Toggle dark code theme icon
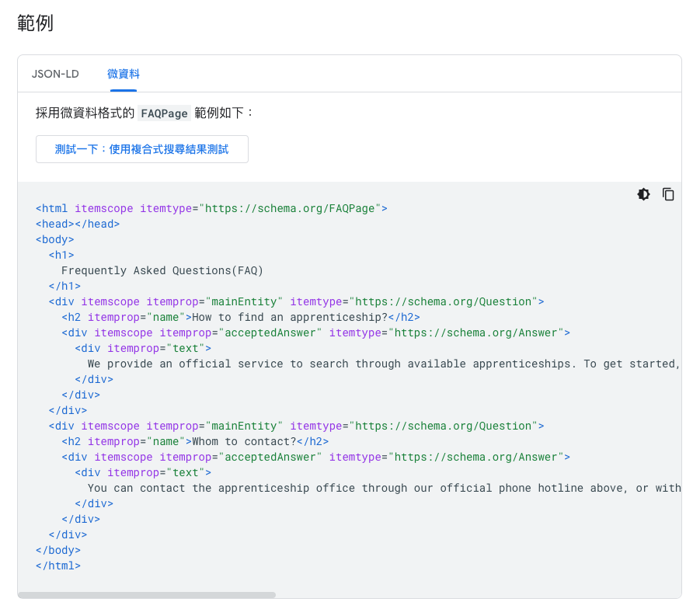This screenshot has height=616, width=700. click(x=643, y=194)
